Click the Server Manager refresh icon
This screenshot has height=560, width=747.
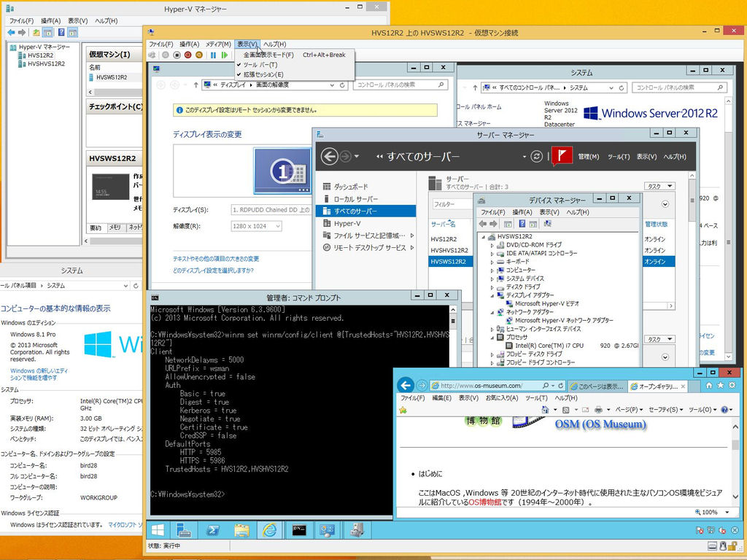(536, 156)
